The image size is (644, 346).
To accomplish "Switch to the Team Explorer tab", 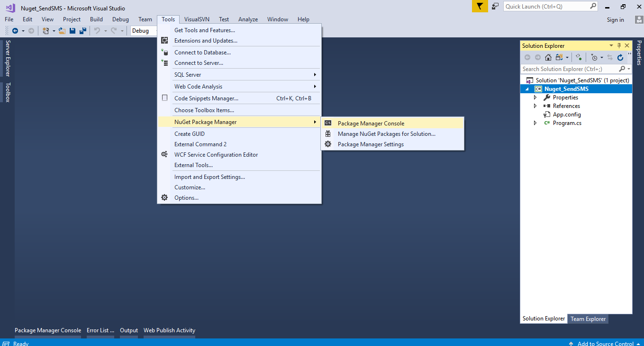I will pyautogui.click(x=588, y=319).
